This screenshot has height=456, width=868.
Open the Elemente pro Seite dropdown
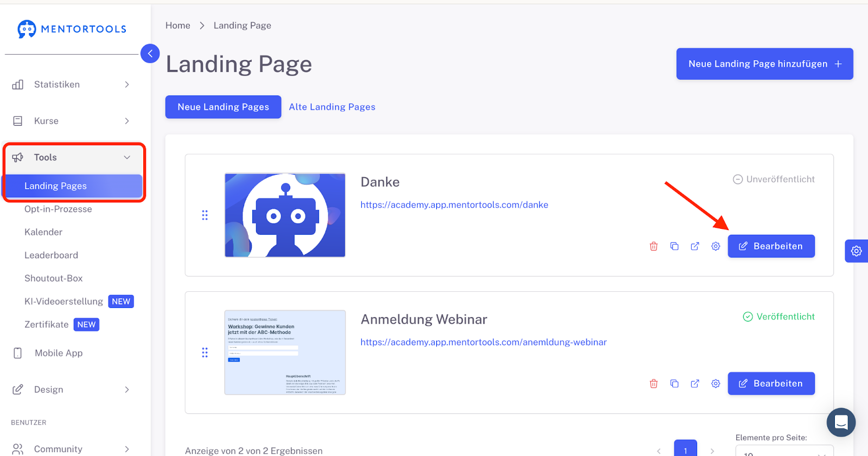click(784, 451)
